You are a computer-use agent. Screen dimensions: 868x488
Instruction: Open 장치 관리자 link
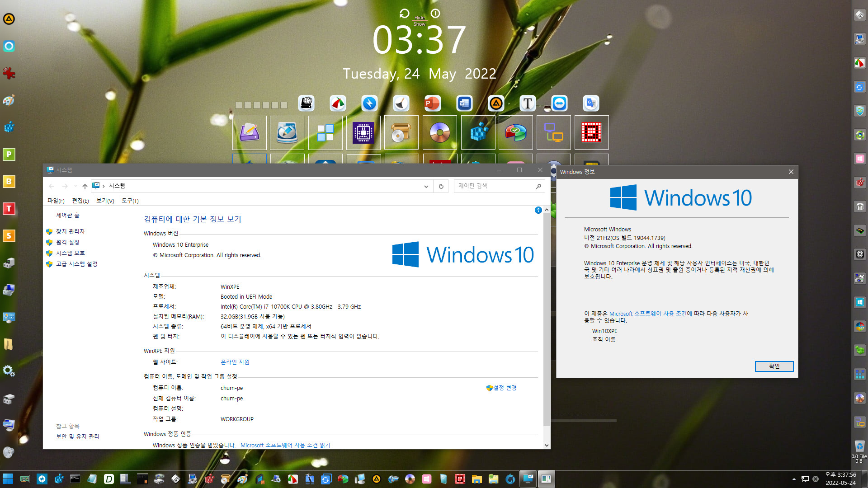coord(71,231)
